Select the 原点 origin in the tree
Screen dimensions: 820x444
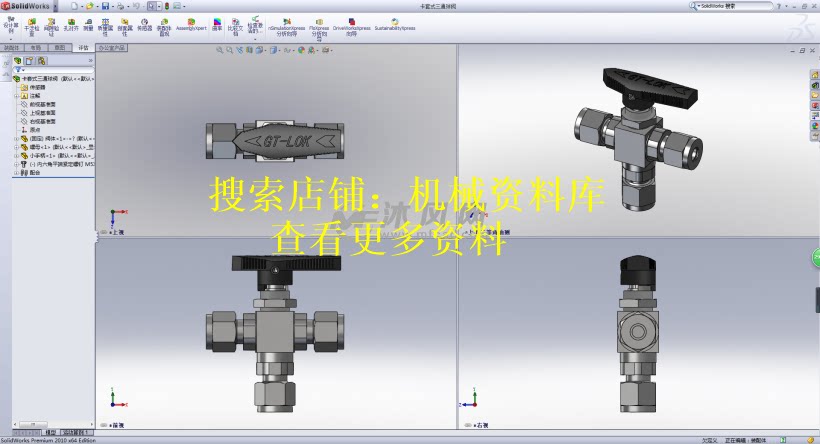click(35, 129)
